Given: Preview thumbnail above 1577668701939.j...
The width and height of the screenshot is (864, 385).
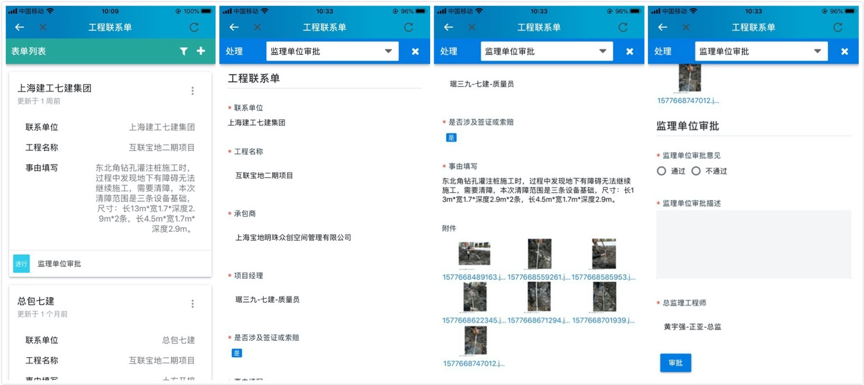Looking at the screenshot, I should (x=604, y=297).
